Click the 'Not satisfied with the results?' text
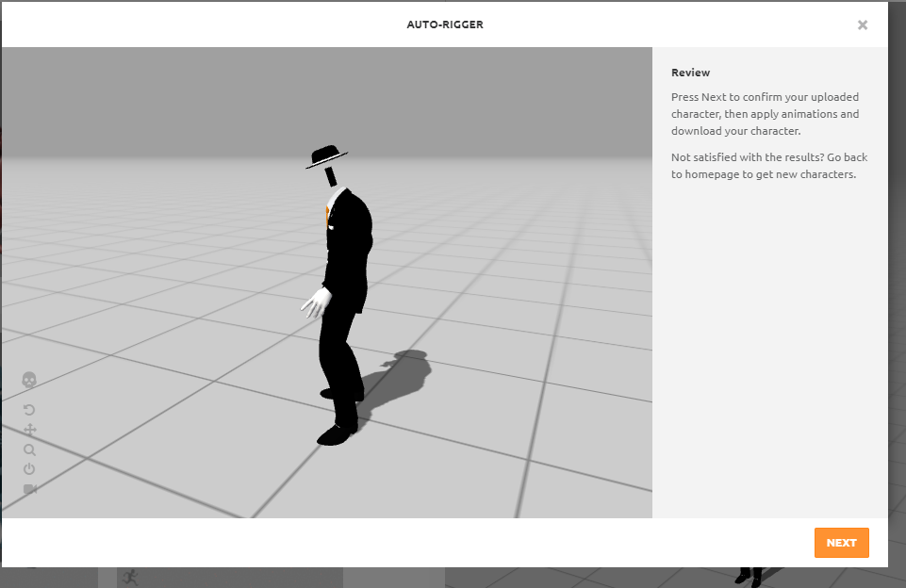The image size is (906, 588). pos(748,157)
